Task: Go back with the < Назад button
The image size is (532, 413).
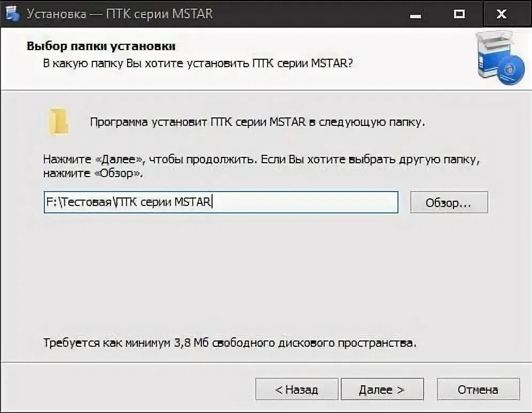Action: (x=296, y=390)
